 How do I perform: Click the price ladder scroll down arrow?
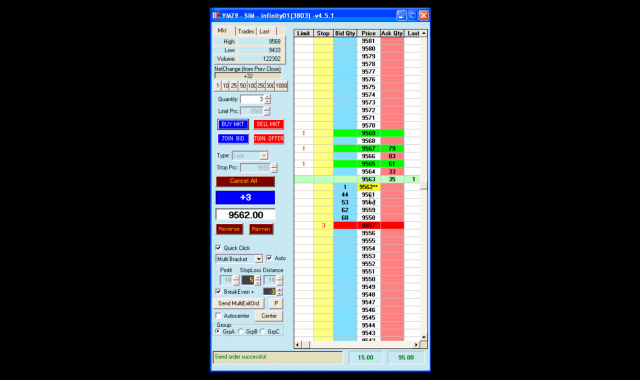(x=424, y=337)
